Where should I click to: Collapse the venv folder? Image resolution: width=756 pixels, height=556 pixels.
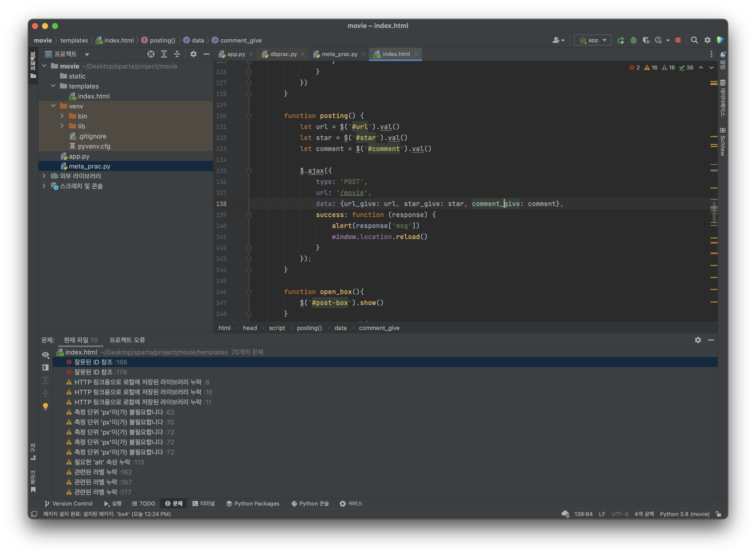point(53,106)
